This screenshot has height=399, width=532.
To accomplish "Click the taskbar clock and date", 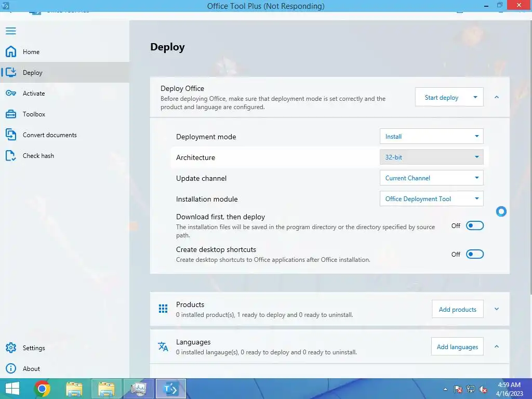I will (509, 389).
